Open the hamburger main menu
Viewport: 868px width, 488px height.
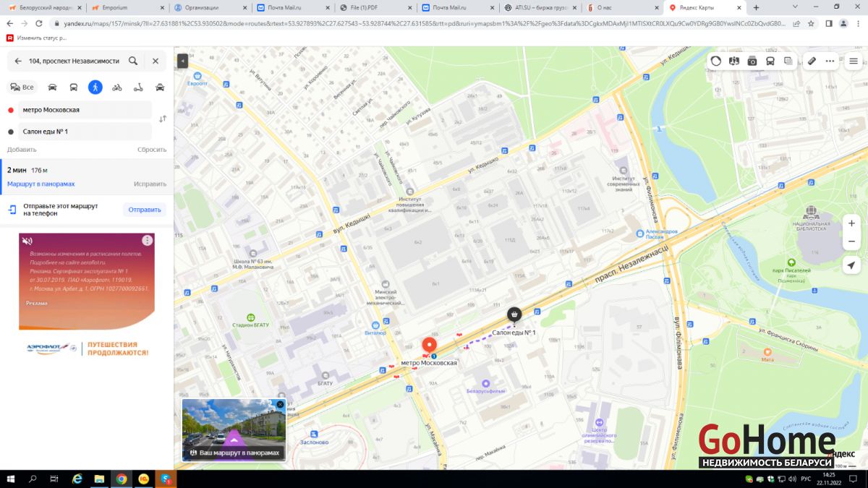pos(854,61)
